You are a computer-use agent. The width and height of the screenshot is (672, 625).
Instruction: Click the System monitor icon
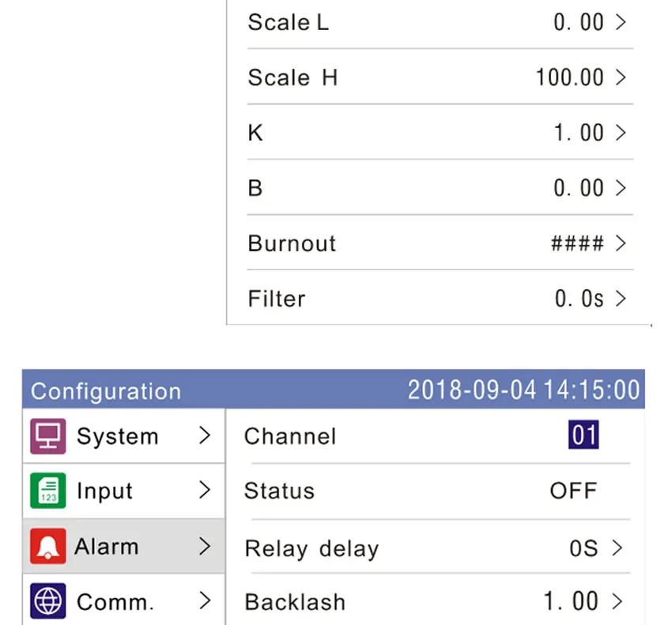pos(47,436)
